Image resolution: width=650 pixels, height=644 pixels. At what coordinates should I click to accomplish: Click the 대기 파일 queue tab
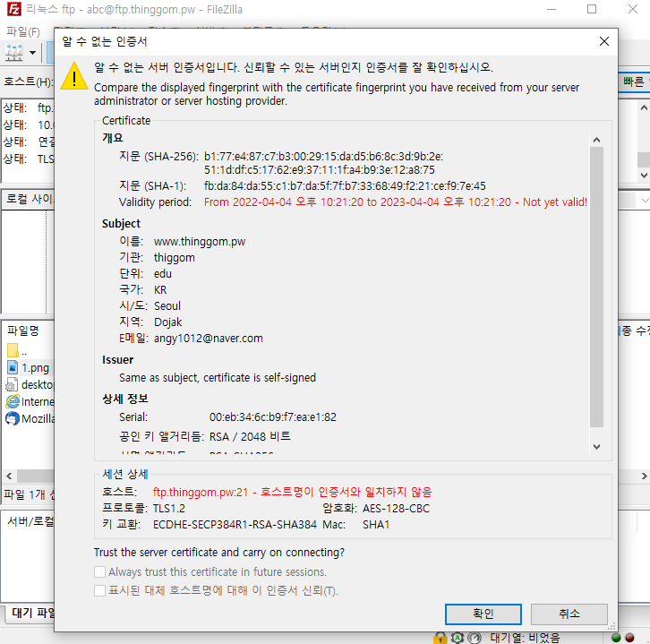click(30, 613)
